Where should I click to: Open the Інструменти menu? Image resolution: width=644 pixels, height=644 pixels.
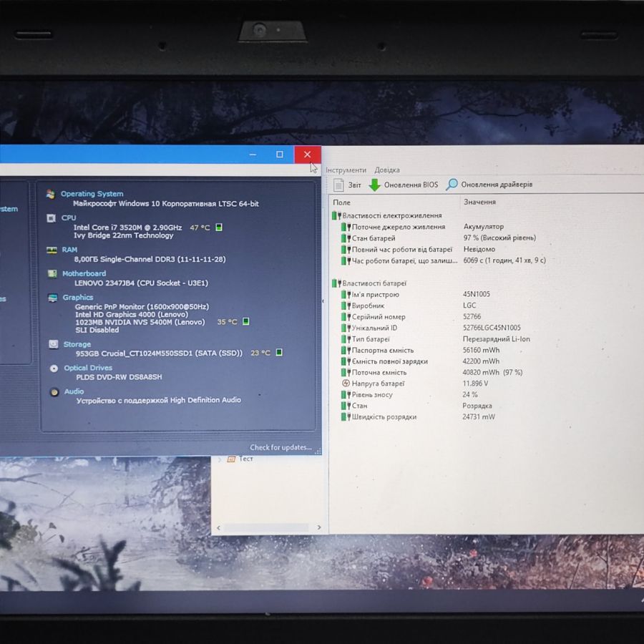coord(346,170)
